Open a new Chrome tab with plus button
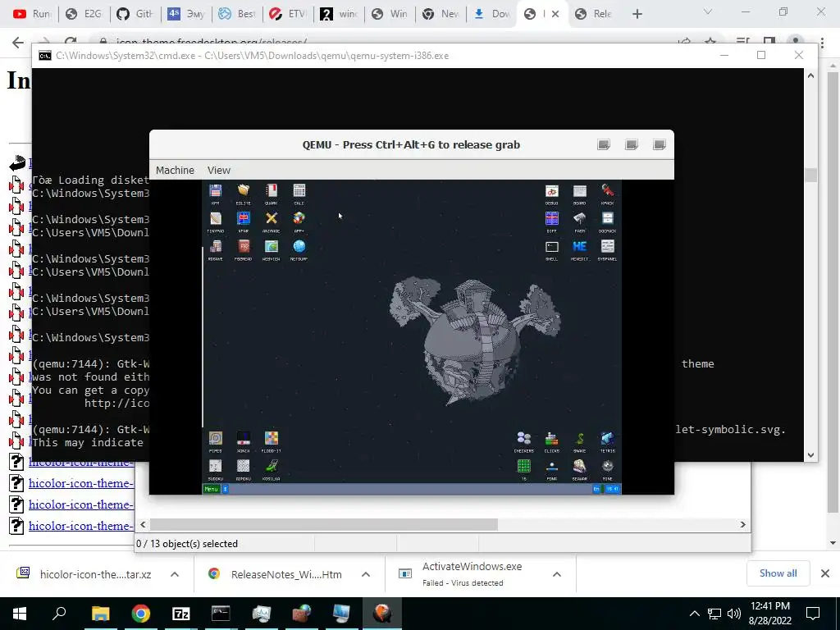Image resolution: width=840 pixels, height=630 pixels. (x=637, y=14)
